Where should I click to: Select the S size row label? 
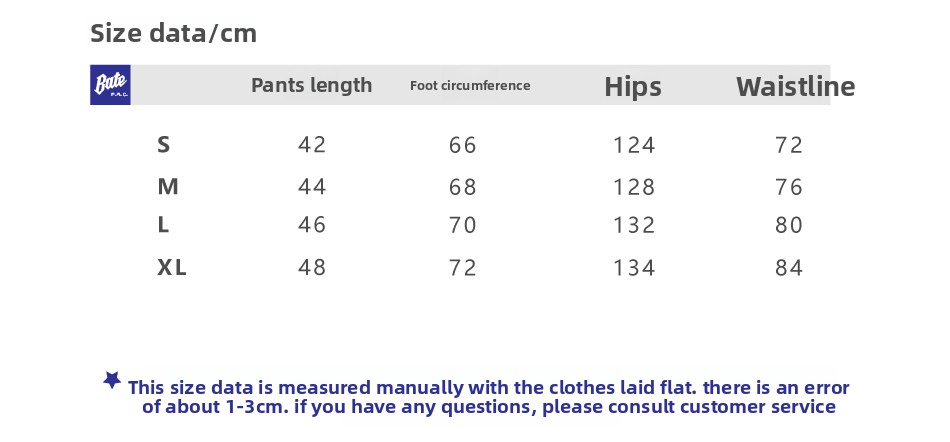pyautogui.click(x=164, y=145)
